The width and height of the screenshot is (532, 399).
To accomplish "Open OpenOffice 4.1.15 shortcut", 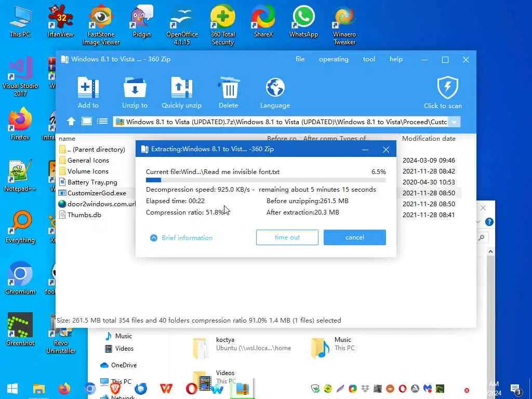I will (x=182, y=25).
